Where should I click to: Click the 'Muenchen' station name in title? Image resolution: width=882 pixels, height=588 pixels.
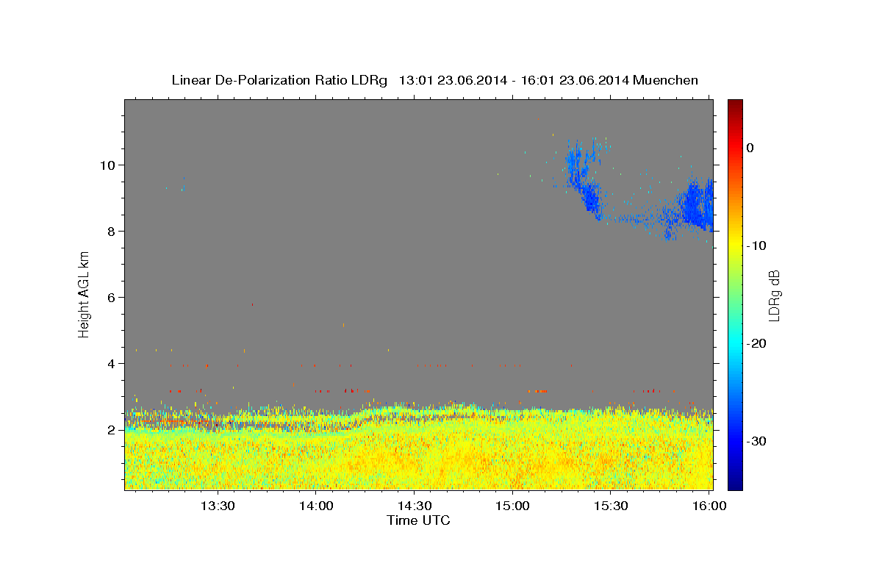(x=665, y=80)
